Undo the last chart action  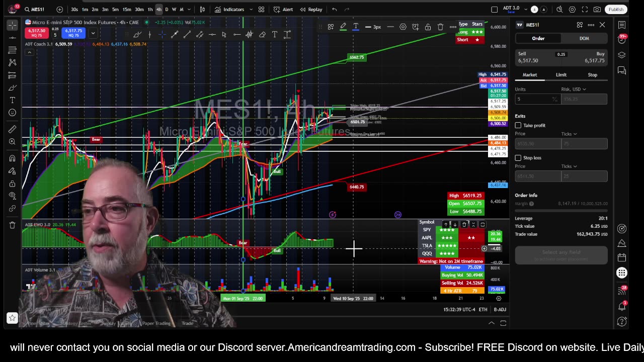(x=335, y=10)
